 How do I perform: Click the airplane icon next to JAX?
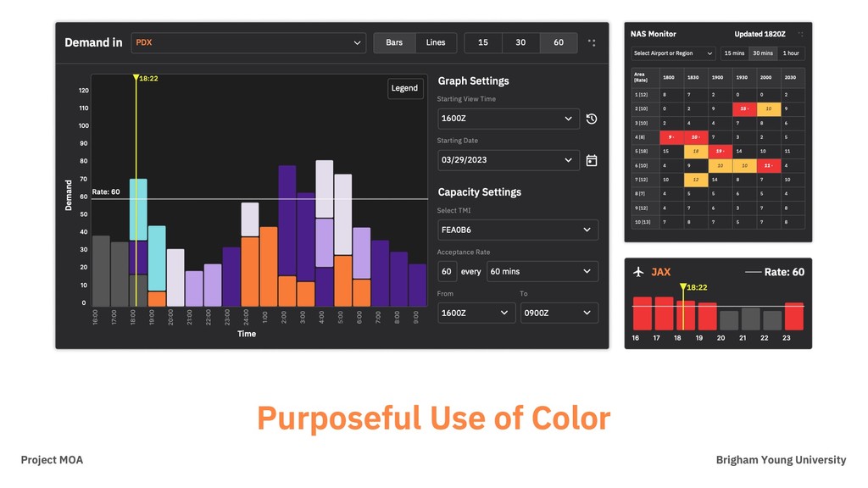[638, 272]
